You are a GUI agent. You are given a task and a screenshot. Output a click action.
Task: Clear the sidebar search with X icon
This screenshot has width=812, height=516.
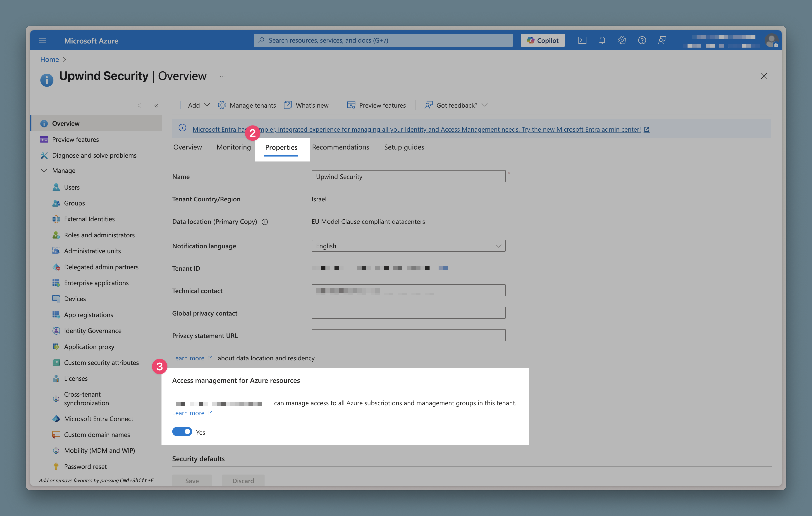click(139, 106)
